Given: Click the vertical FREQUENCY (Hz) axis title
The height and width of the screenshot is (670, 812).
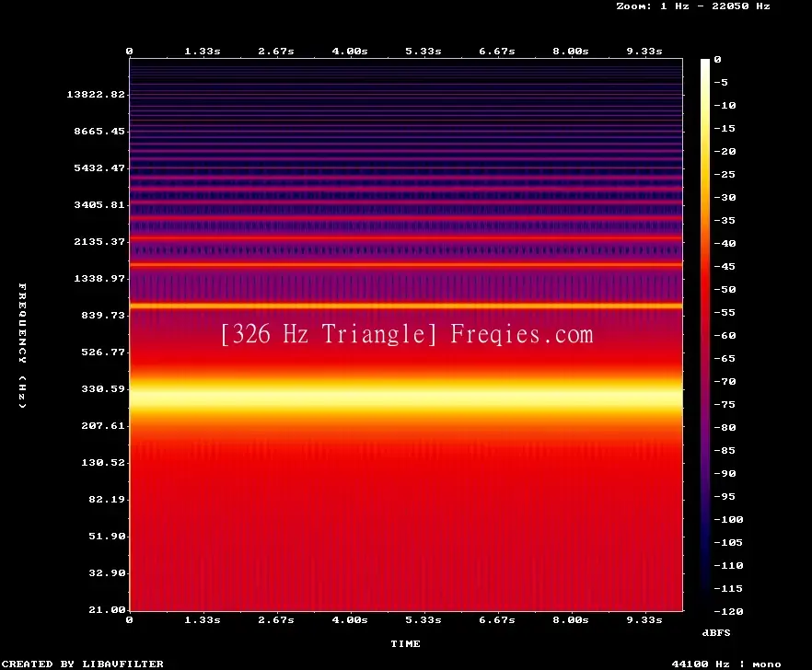Looking at the screenshot, I should [x=22, y=345].
